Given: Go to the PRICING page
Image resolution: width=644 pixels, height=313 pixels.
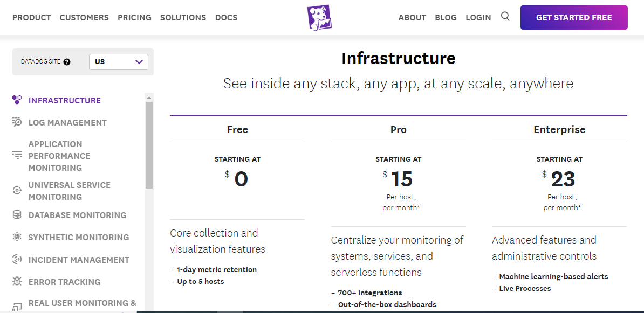Looking at the screenshot, I should coord(134,18).
